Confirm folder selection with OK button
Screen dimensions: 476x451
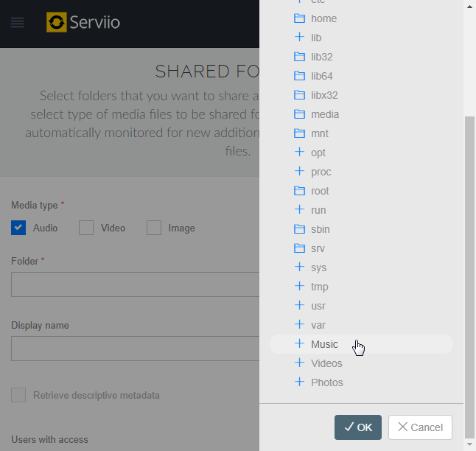point(358,427)
